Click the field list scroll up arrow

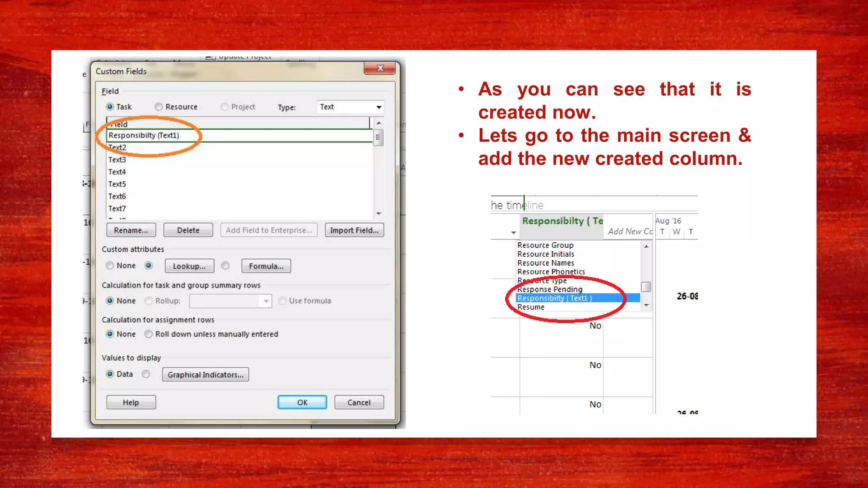[x=379, y=123]
